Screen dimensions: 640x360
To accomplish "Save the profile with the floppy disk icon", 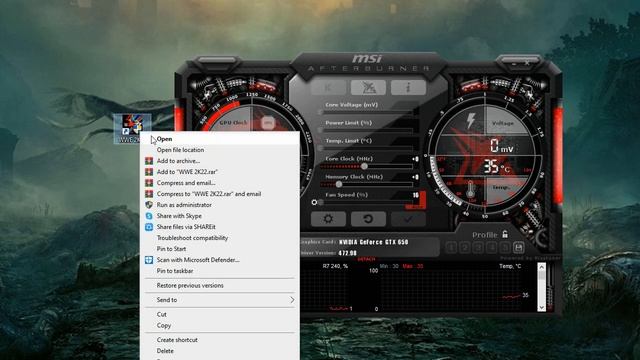I will click(x=518, y=247).
